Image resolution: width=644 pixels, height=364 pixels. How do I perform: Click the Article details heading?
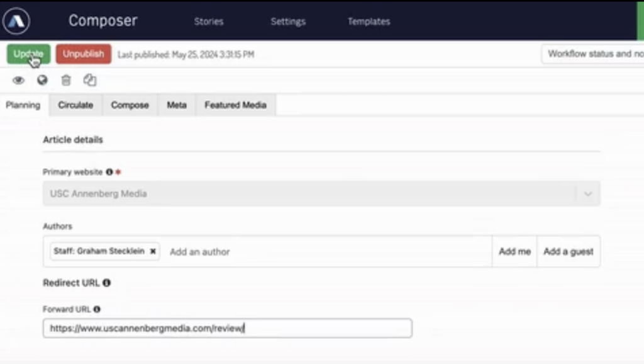coord(73,140)
